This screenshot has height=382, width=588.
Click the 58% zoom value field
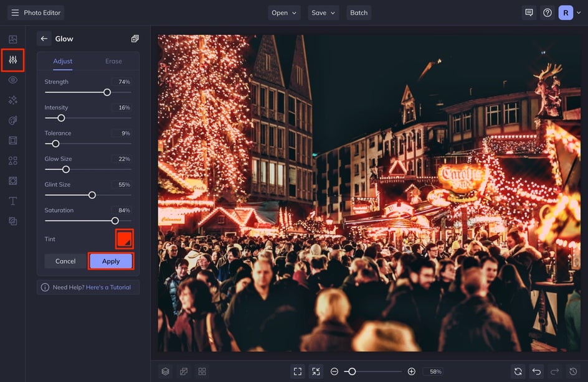click(x=433, y=371)
